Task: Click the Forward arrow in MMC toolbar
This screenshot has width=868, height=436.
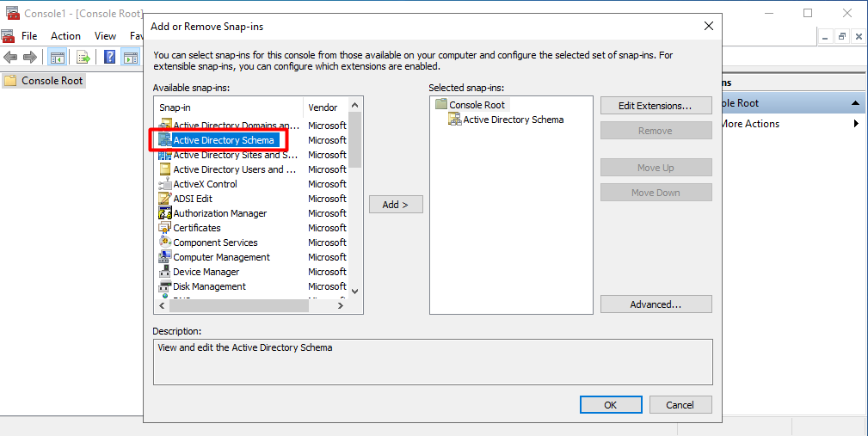Action: click(30, 57)
